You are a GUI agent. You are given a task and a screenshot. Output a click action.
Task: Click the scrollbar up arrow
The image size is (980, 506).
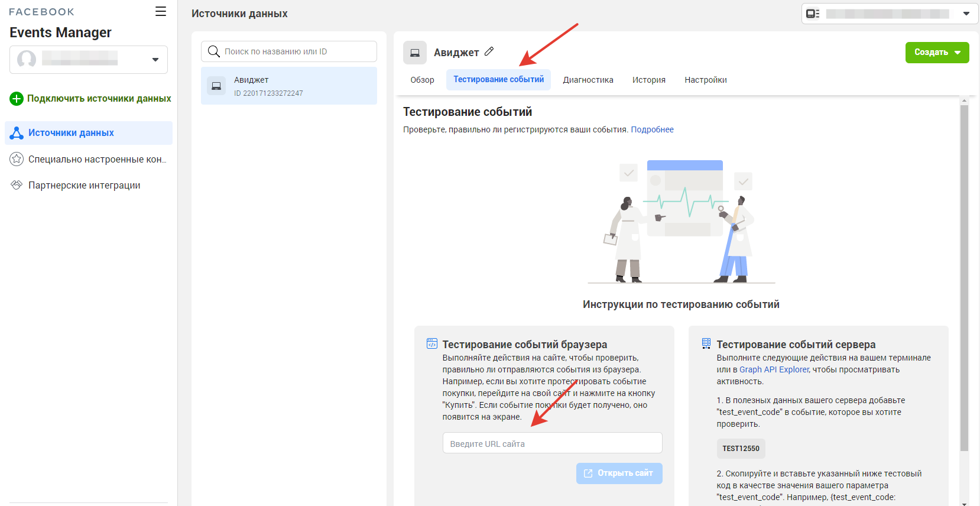pos(964,101)
